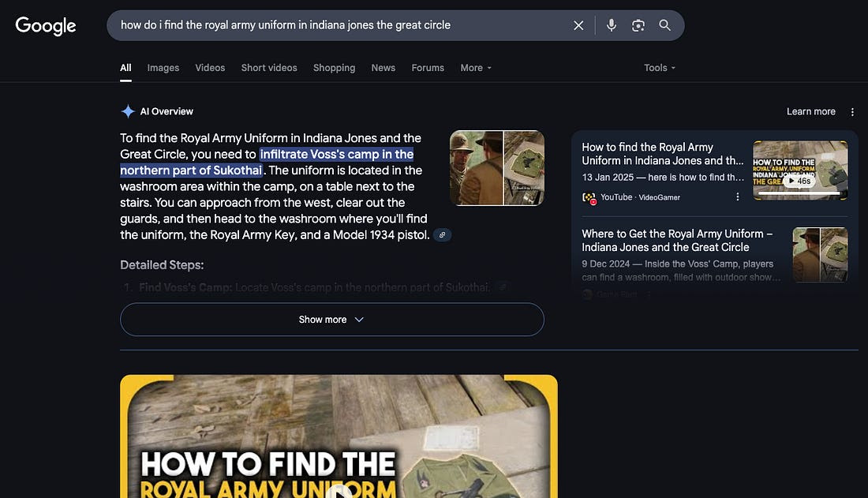Switch to the Videos tab
Screen dimensions: 868x498
click(210, 68)
